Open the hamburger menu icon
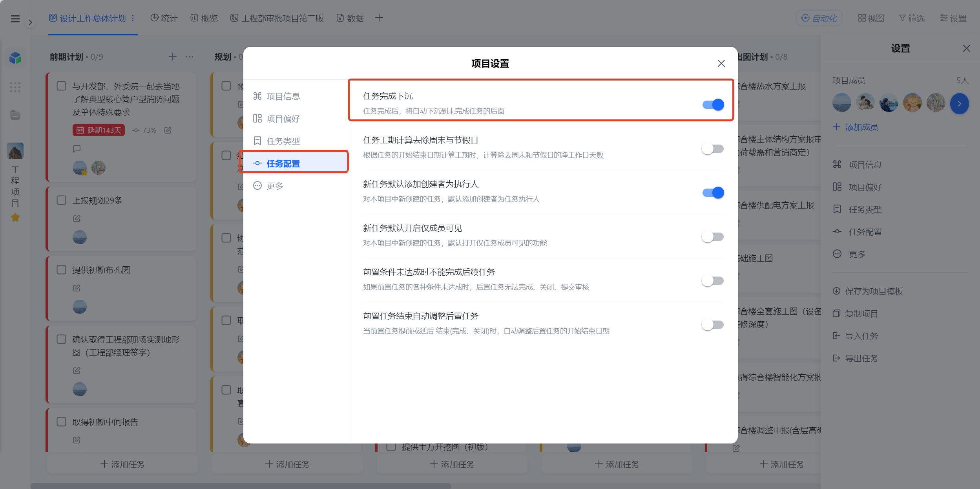The width and height of the screenshot is (980, 489). (15, 18)
